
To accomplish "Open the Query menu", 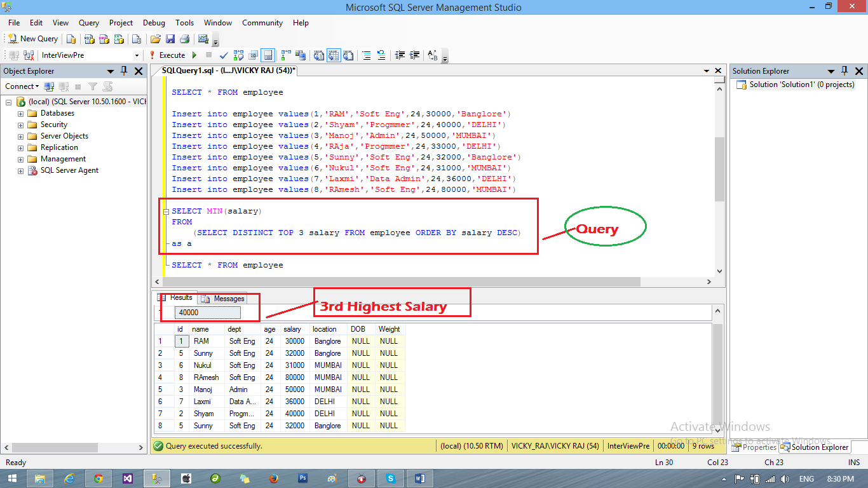I will click(x=88, y=22).
